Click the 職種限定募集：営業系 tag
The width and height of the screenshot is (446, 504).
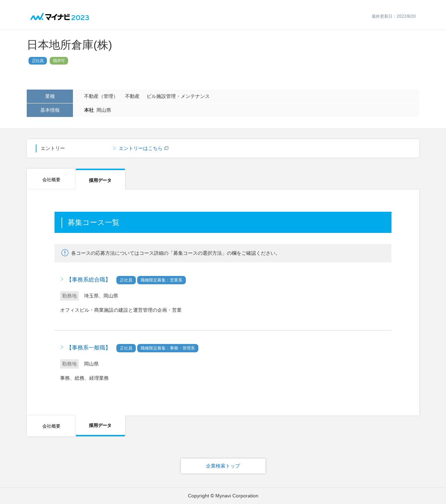coord(162,280)
